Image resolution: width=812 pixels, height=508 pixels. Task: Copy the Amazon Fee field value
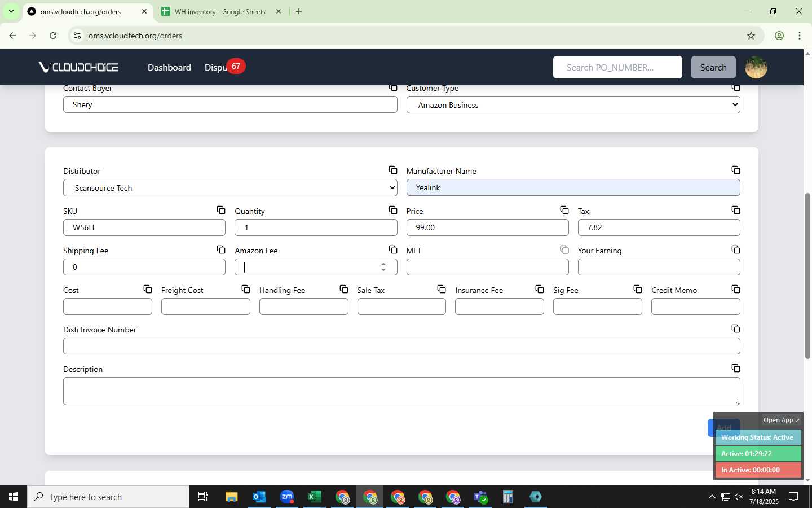pyautogui.click(x=392, y=249)
